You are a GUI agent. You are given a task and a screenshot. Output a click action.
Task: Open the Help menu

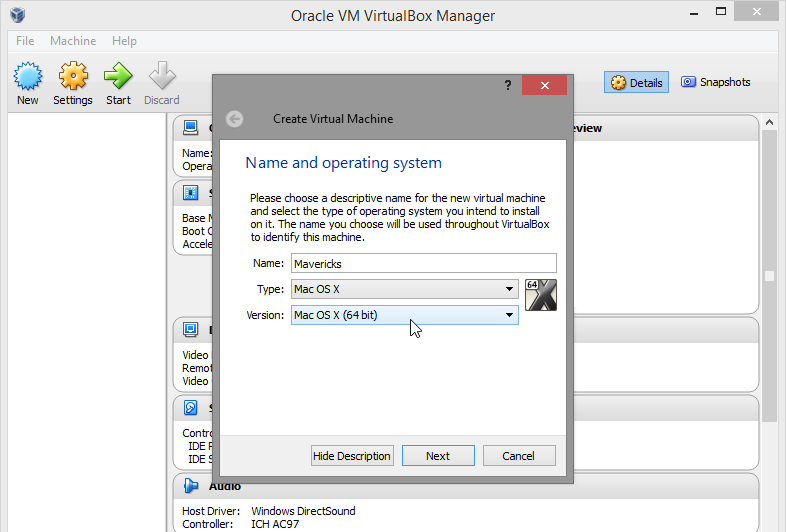[x=124, y=41]
